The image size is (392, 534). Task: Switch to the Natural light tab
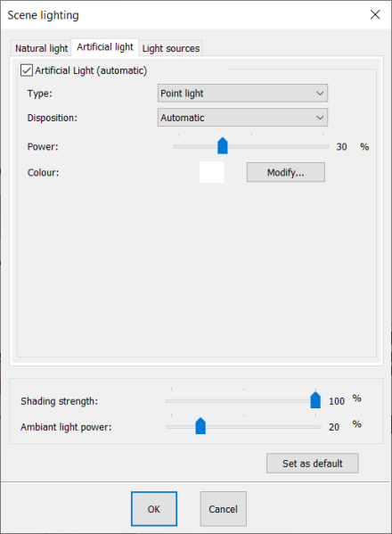pyautogui.click(x=41, y=48)
